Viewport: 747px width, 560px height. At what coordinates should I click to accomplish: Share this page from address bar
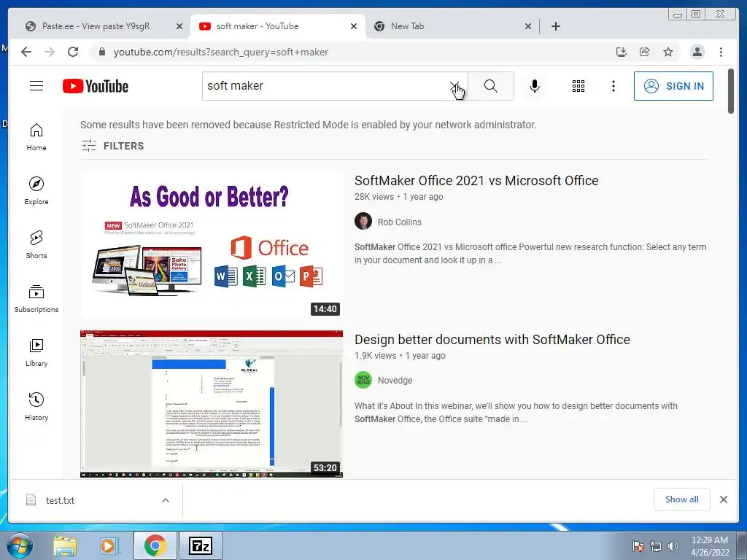(x=645, y=52)
